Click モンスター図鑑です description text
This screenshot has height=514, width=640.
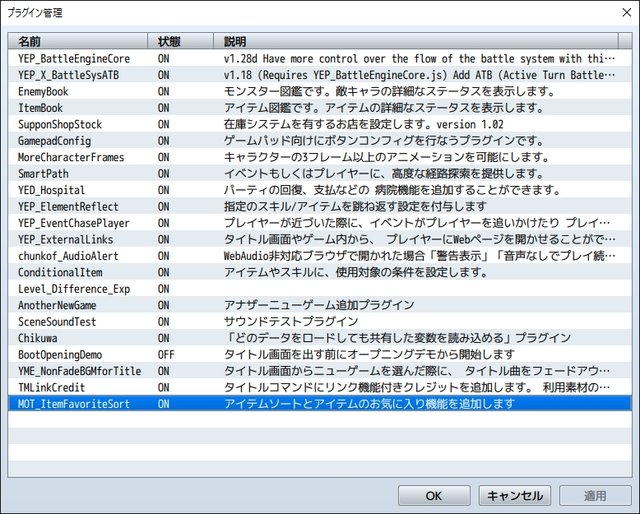389,91
